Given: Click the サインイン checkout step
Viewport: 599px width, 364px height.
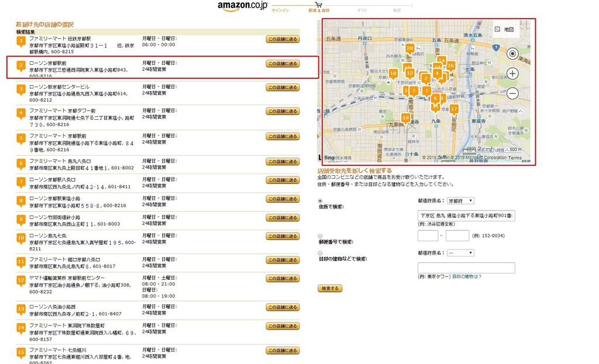Looking at the screenshot, I should pyautogui.click(x=280, y=11).
